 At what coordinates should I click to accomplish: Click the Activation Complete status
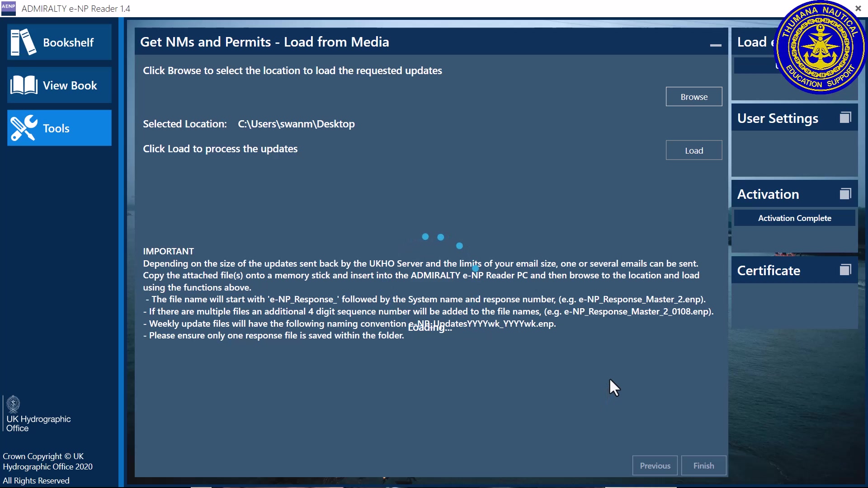794,218
